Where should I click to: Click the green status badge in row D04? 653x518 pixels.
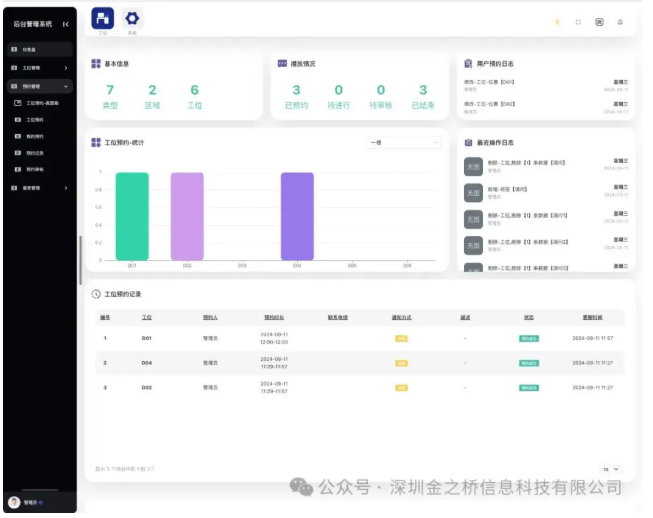(529, 364)
